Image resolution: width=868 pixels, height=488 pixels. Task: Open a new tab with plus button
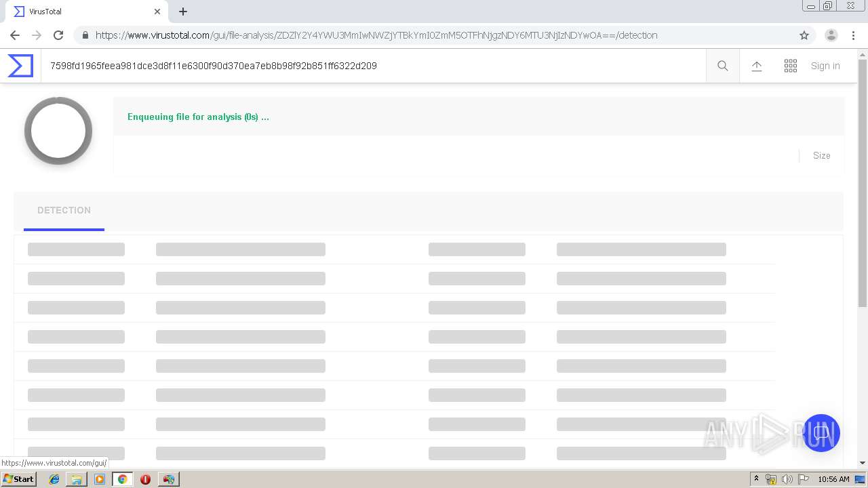pos(183,12)
